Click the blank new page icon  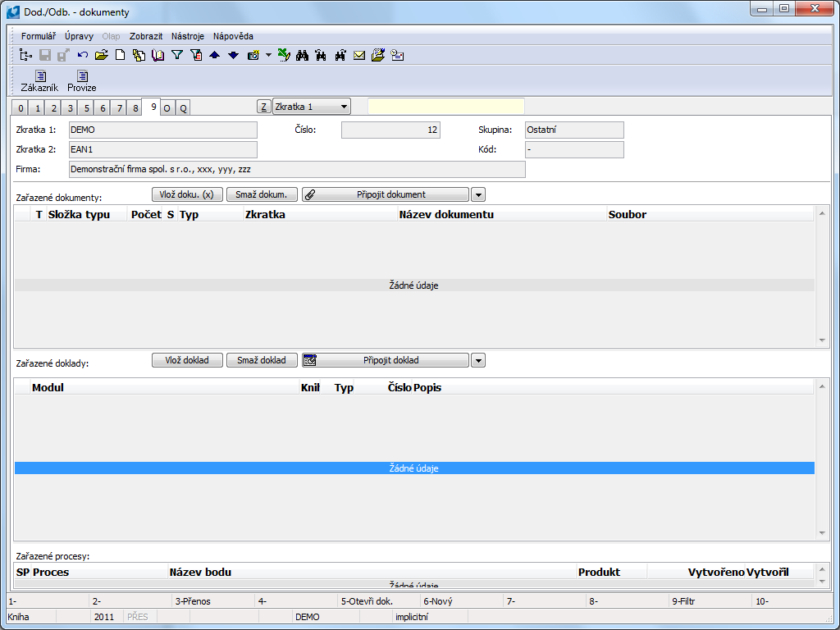(120, 55)
